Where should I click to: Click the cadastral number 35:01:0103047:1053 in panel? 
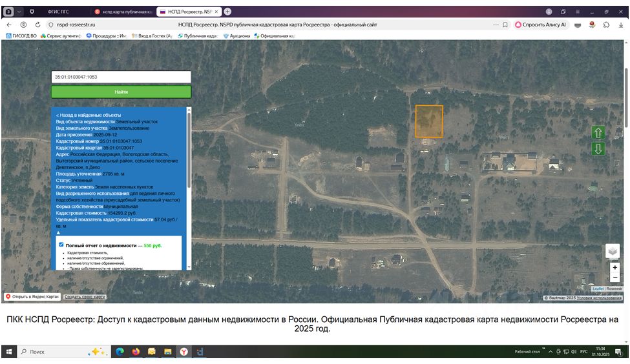coord(121,141)
